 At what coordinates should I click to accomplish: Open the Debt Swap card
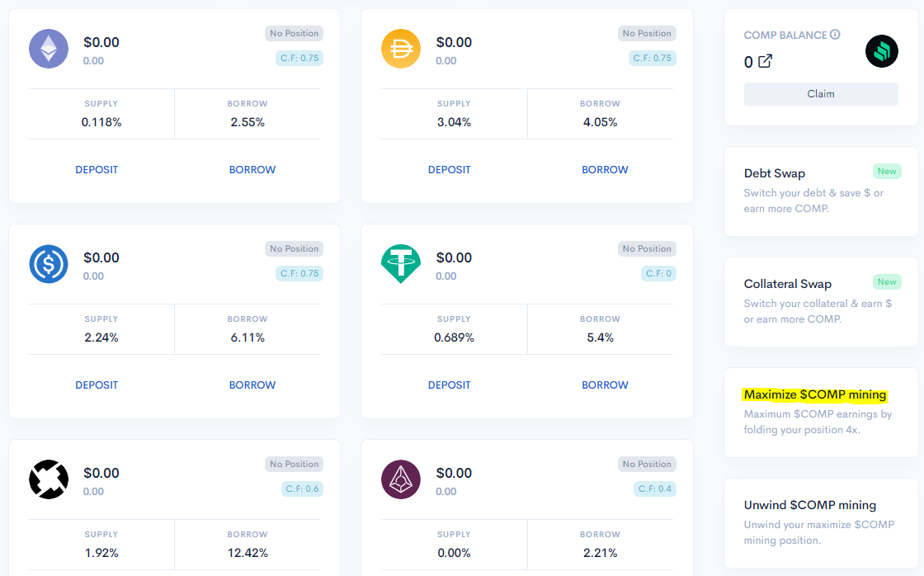tap(821, 191)
